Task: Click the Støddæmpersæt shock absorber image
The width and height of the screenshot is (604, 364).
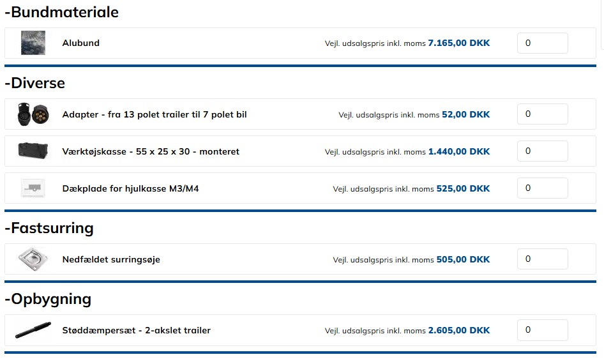Action: click(x=33, y=330)
